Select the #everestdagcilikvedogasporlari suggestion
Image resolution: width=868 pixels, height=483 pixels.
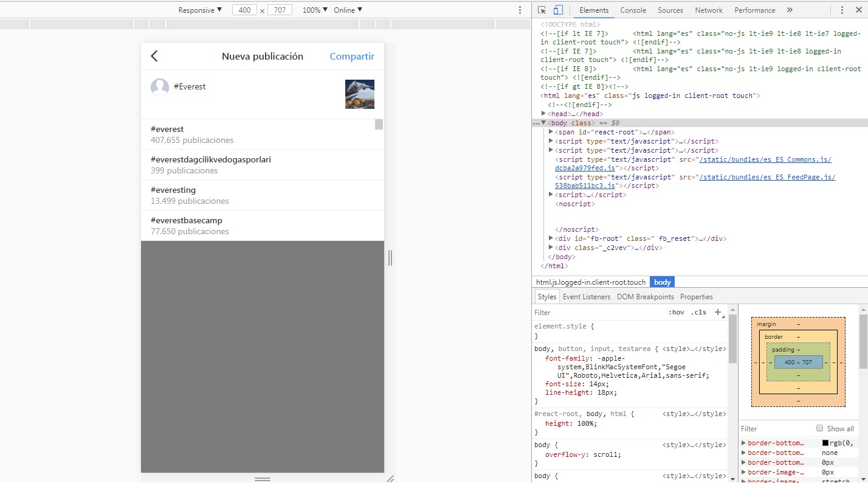pos(263,165)
